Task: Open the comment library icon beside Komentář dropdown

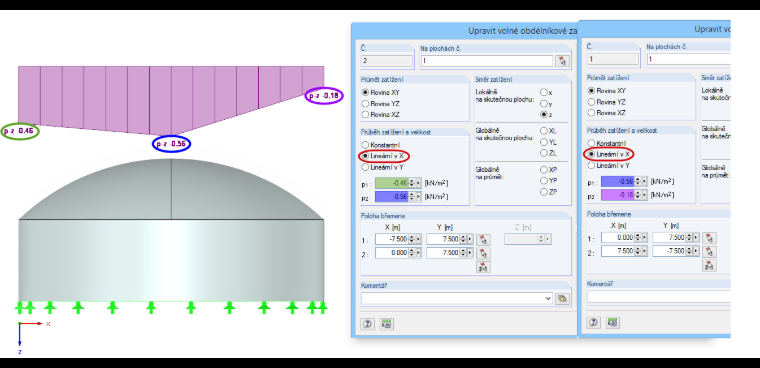Action: [562, 299]
